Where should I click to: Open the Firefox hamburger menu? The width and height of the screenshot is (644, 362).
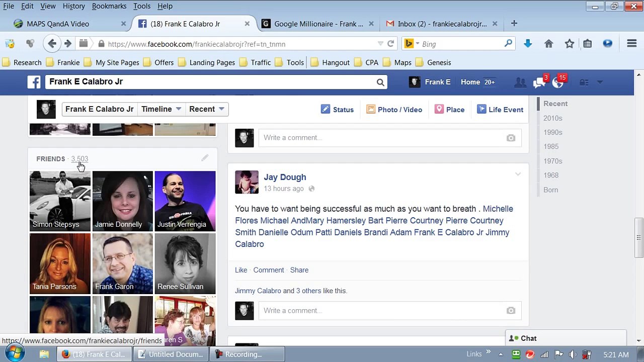[x=632, y=44]
